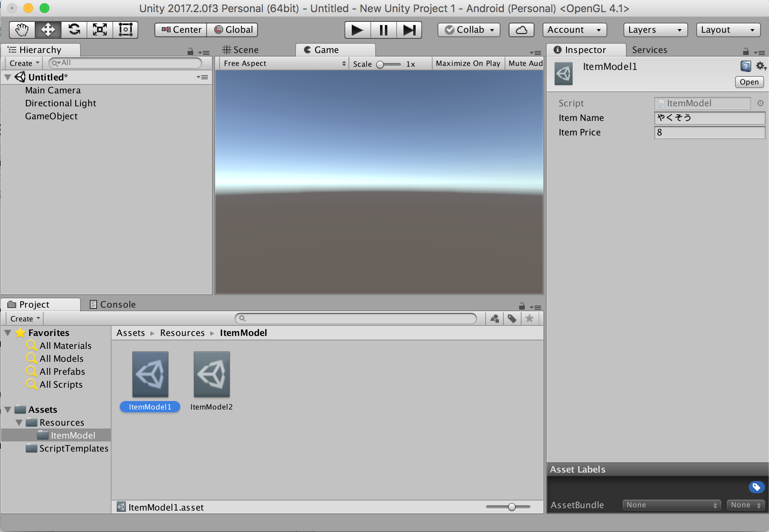Select All Materials favorite
Screen dimensions: 769x532
point(65,346)
